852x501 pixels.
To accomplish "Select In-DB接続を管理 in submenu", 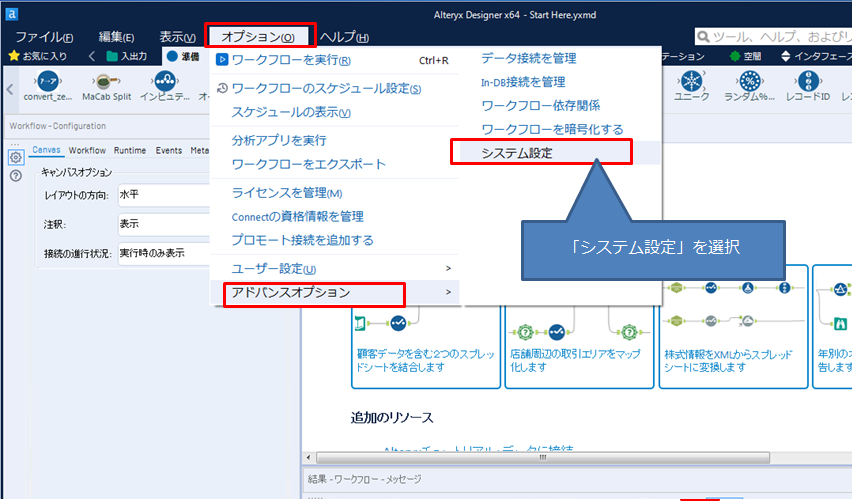I will [560, 82].
